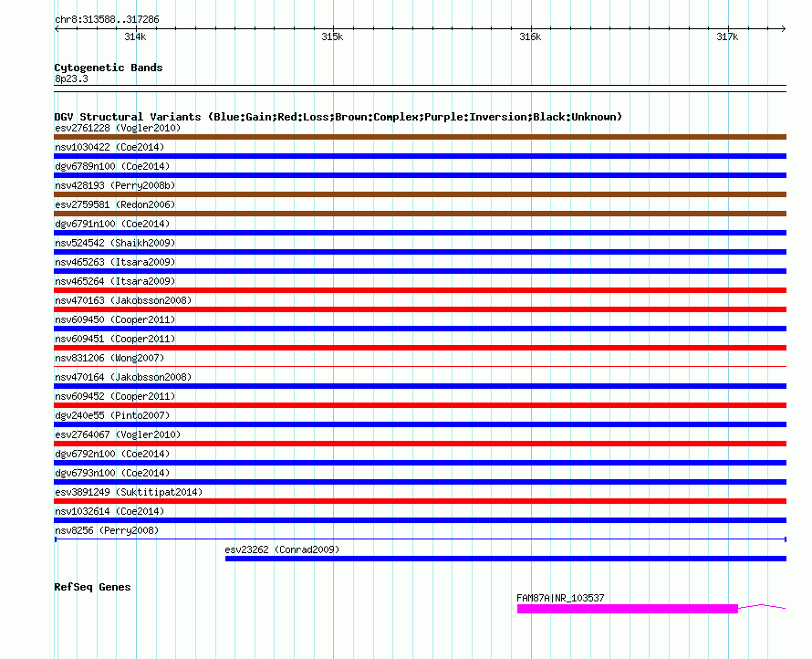Click the dgv6791n100 (Coe2014) label

click(x=112, y=224)
